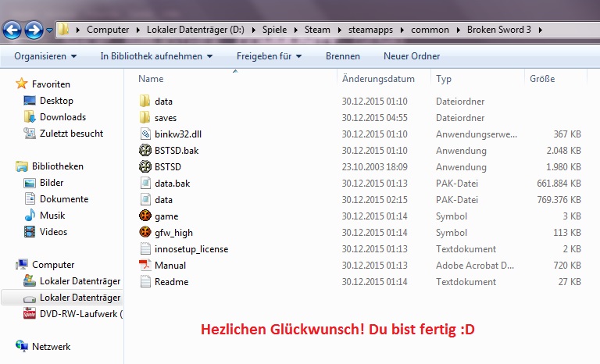
Task: Expand the arrow after 'Steam' breadcrumb
Action: click(x=339, y=30)
